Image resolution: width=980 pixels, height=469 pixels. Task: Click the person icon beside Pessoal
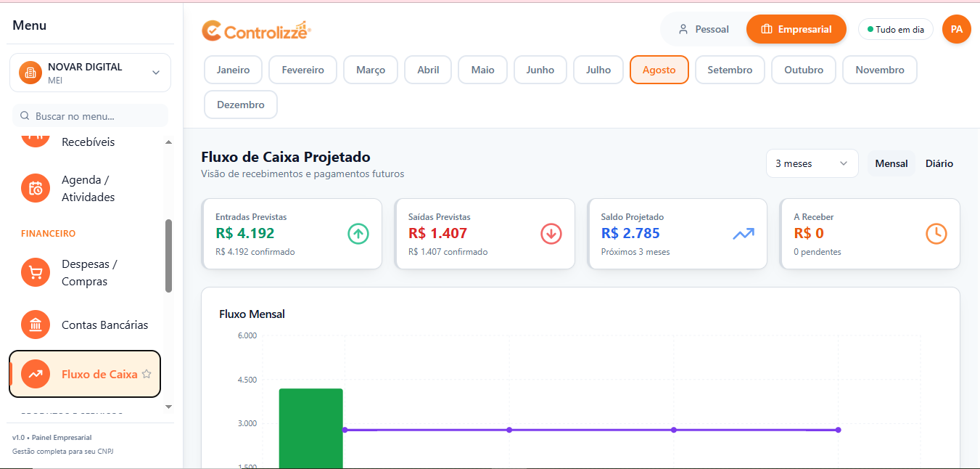(683, 30)
